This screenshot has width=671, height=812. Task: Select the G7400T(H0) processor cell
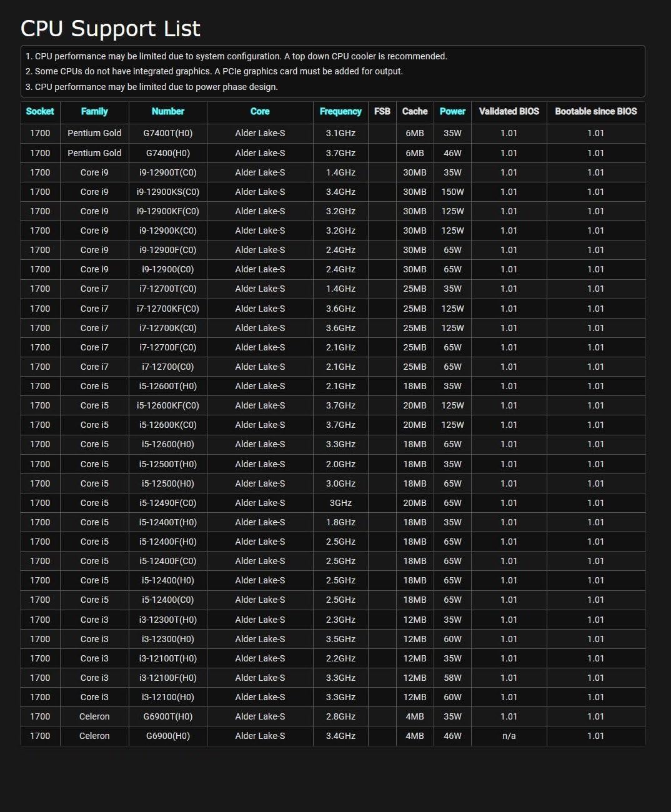click(x=168, y=133)
